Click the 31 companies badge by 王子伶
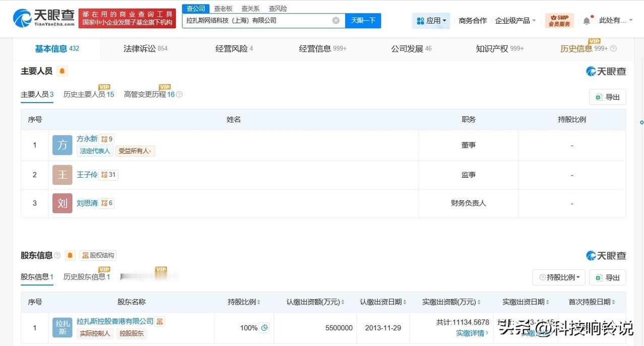 [109, 175]
